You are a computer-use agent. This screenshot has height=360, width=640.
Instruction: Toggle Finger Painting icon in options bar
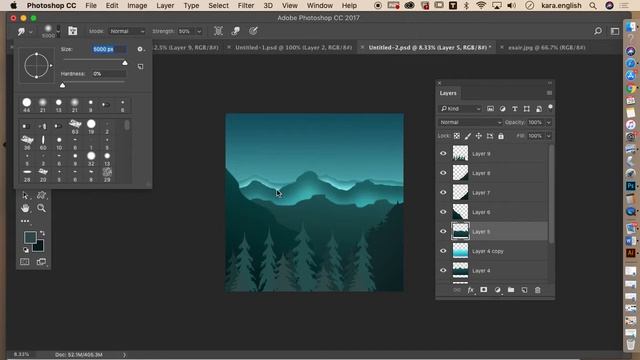(x=236, y=31)
